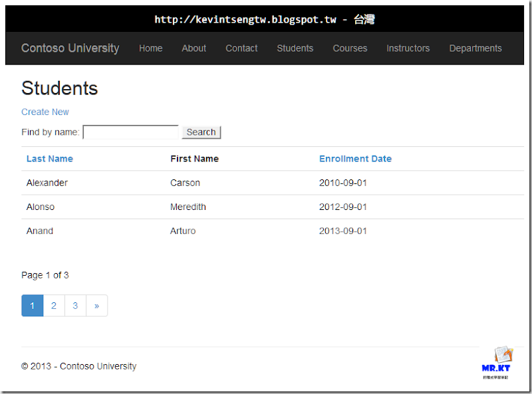The height and width of the screenshot is (394, 532).
Task: Open the Contoso University brand link
Action: (x=70, y=48)
